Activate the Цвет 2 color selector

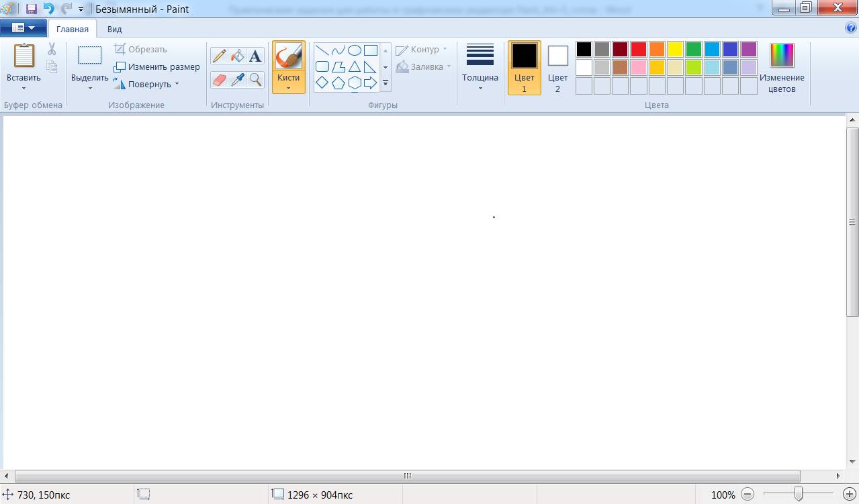[x=557, y=67]
